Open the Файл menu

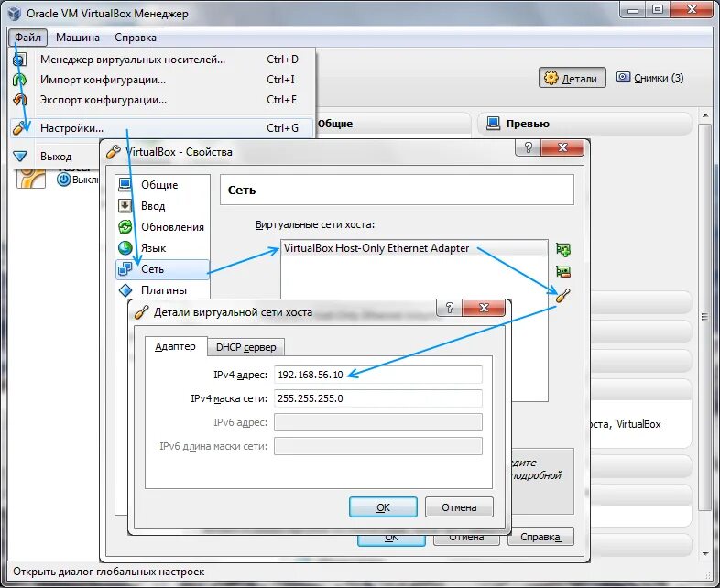coord(27,38)
